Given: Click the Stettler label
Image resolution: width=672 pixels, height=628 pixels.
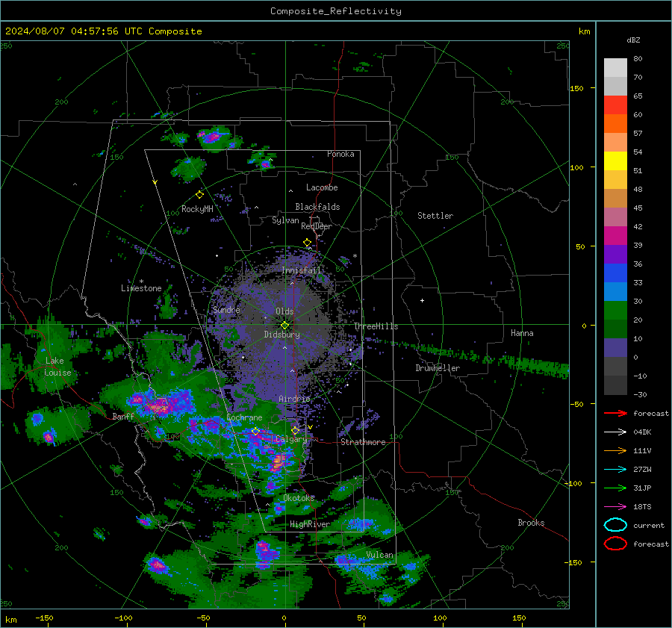Looking at the screenshot, I should [x=435, y=216].
